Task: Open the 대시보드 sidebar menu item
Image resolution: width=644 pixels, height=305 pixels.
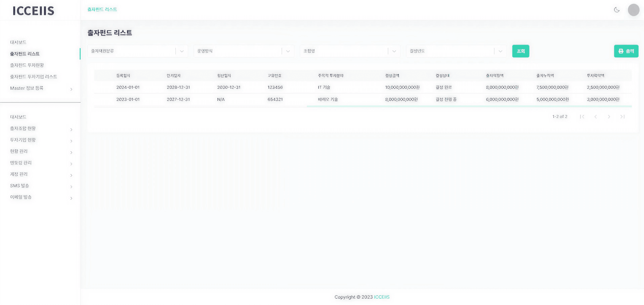Action: point(18,42)
